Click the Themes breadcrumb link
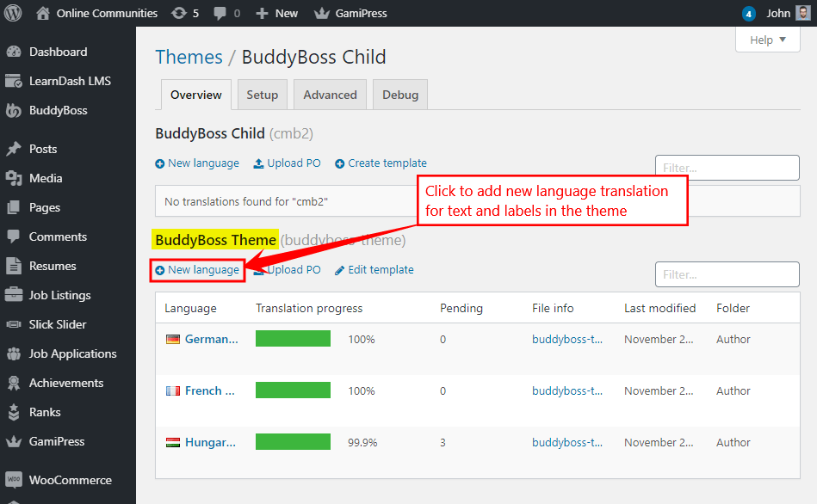The width and height of the screenshot is (817, 504). (x=189, y=57)
